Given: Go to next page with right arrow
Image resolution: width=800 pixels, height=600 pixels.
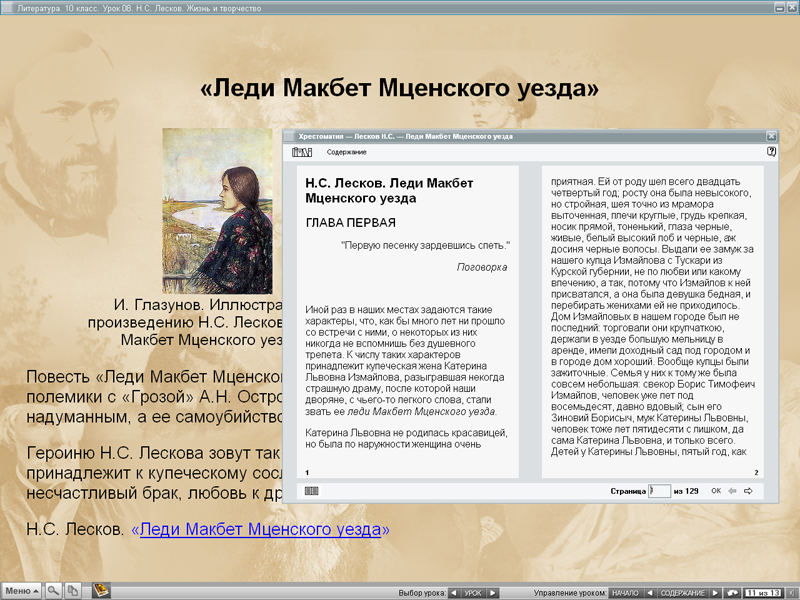Looking at the screenshot, I should pos(748,491).
